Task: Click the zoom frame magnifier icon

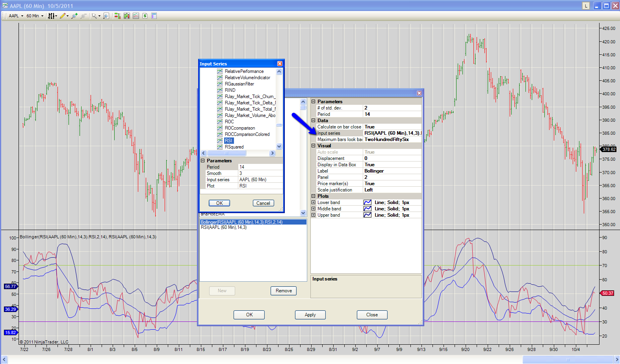Action: point(106,16)
